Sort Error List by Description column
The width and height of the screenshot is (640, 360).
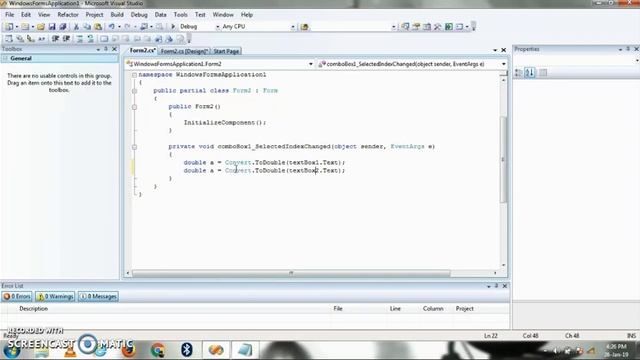[33, 309]
